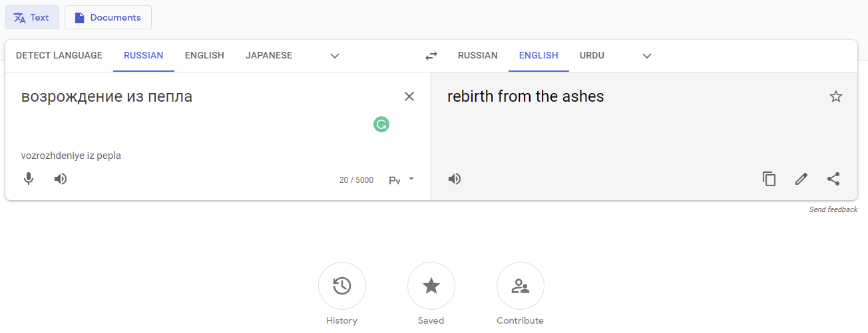Expand more target languages list
Image resolution: width=868 pixels, height=333 pixels.
(x=647, y=56)
